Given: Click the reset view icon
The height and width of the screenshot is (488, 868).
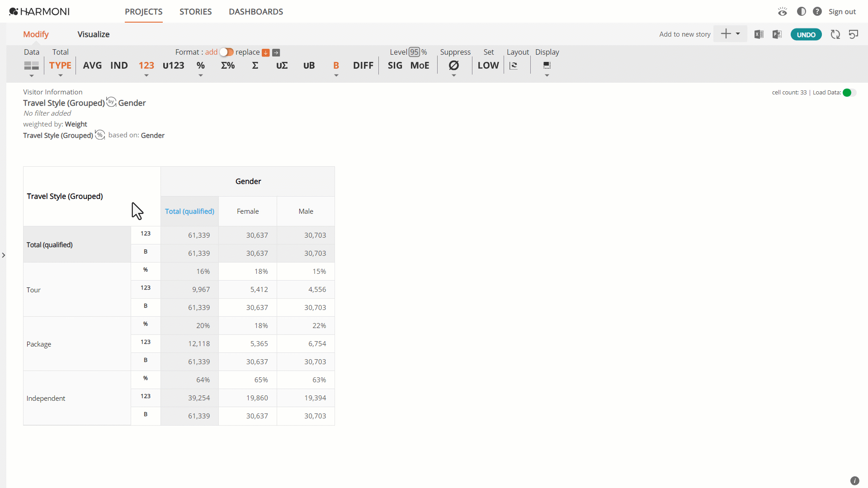Looking at the screenshot, I should (854, 34).
